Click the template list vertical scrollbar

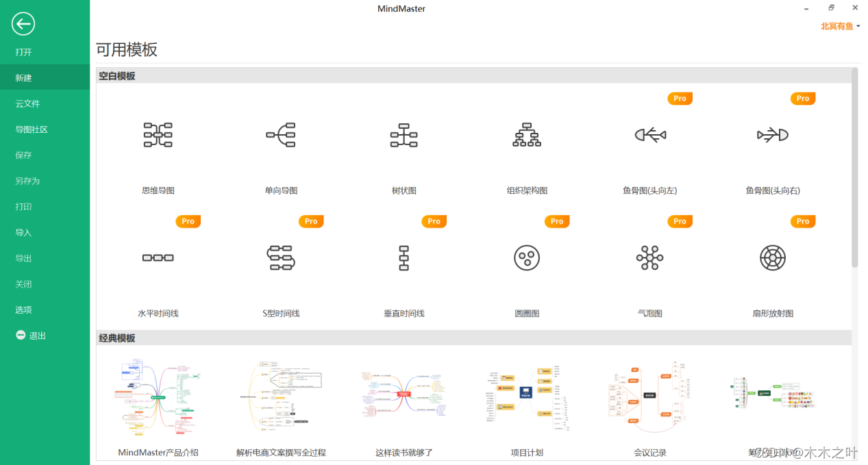tap(855, 167)
